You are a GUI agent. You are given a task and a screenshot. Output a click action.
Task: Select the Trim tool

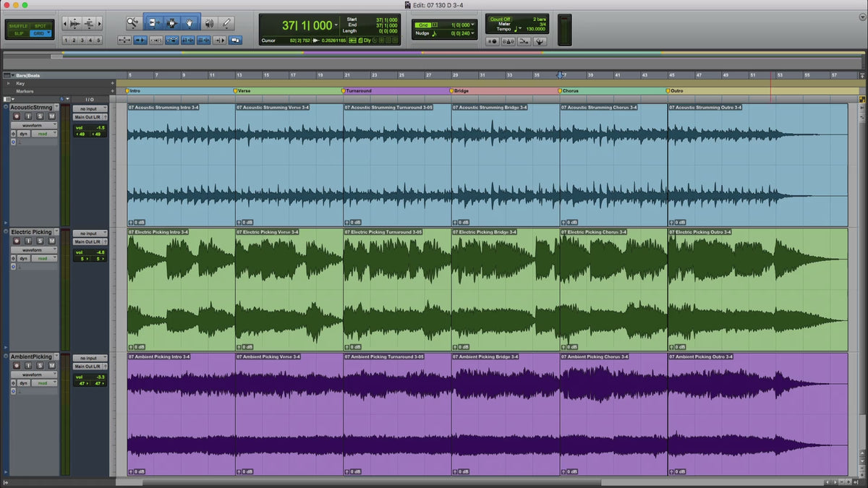click(153, 23)
